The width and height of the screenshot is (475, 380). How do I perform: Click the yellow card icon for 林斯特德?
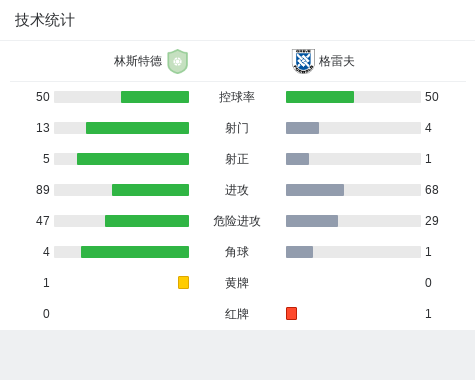click(x=183, y=282)
